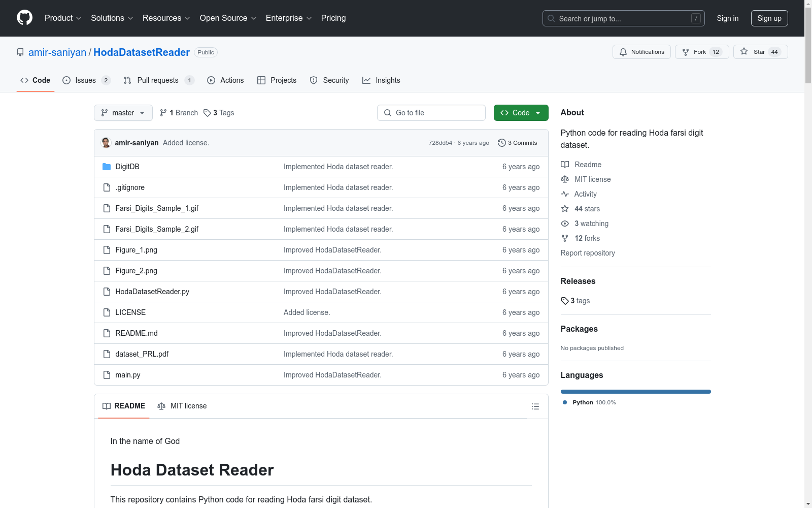The image size is (812, 508).
Task: Switch to the Issues tab
Action: point(85,80)
